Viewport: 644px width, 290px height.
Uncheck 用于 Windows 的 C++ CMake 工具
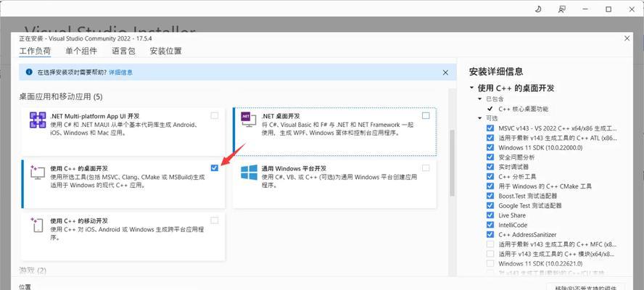(x=490, y=186)
